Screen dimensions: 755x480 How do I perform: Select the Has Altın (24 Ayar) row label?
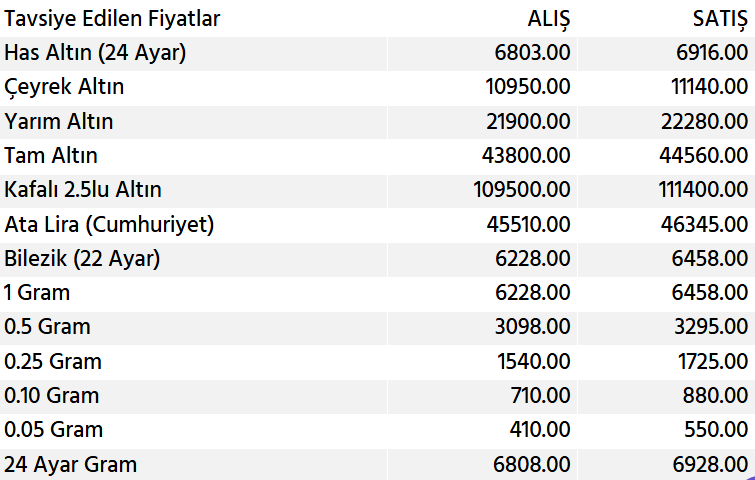coord(95,53)
